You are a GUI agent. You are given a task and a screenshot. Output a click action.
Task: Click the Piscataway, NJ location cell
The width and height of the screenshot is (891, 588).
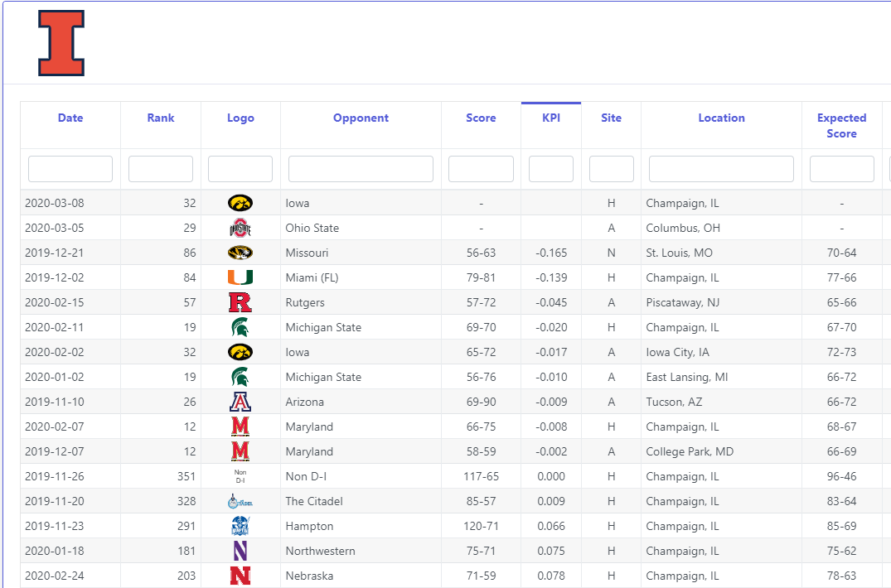coord(722,302)
